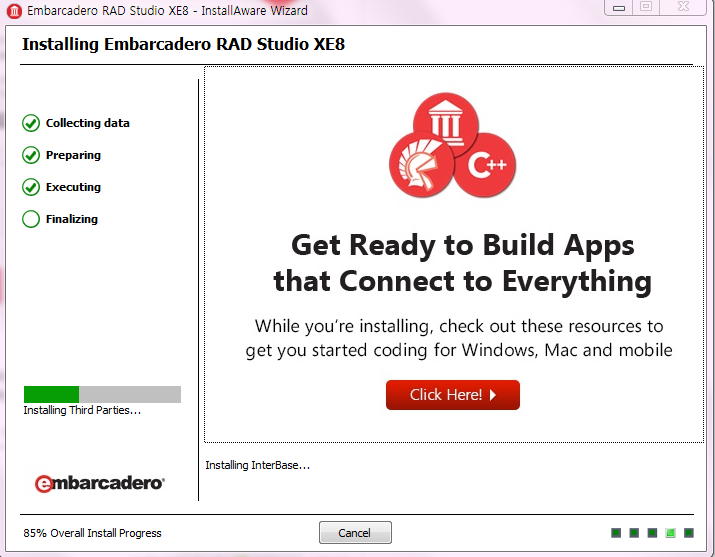Select the Finalizing step label
This screenshot has height=557, width=715.
(72, 219)
